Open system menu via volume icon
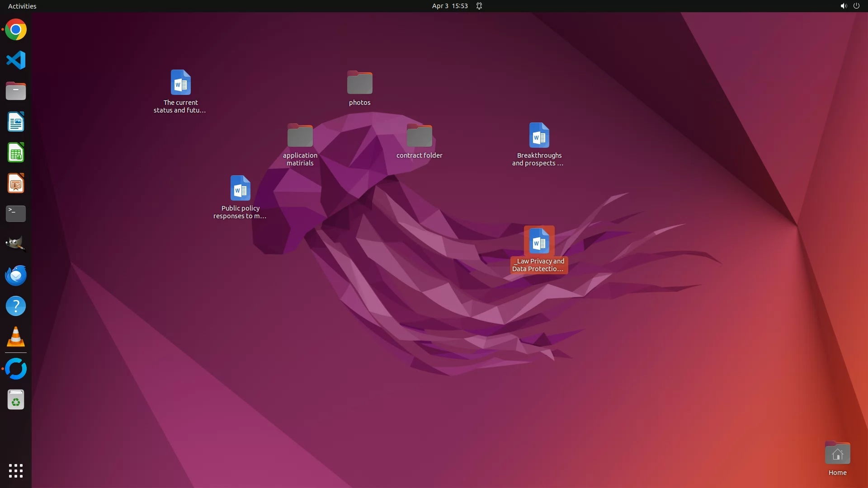 coord(843,6)
